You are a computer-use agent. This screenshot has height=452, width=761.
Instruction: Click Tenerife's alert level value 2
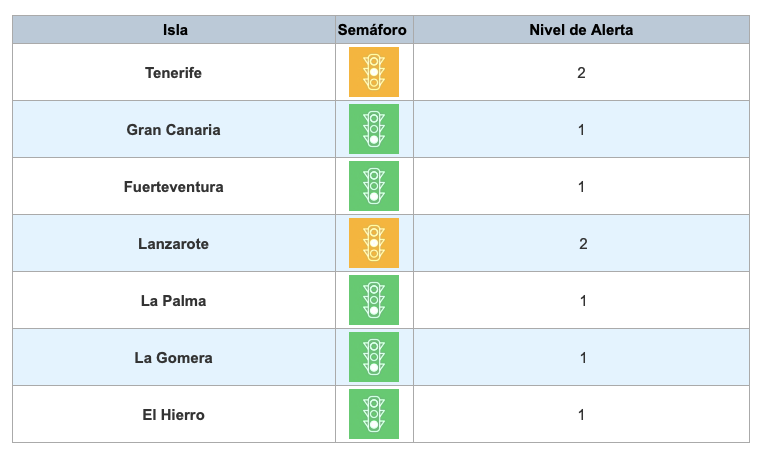(581, 73)
